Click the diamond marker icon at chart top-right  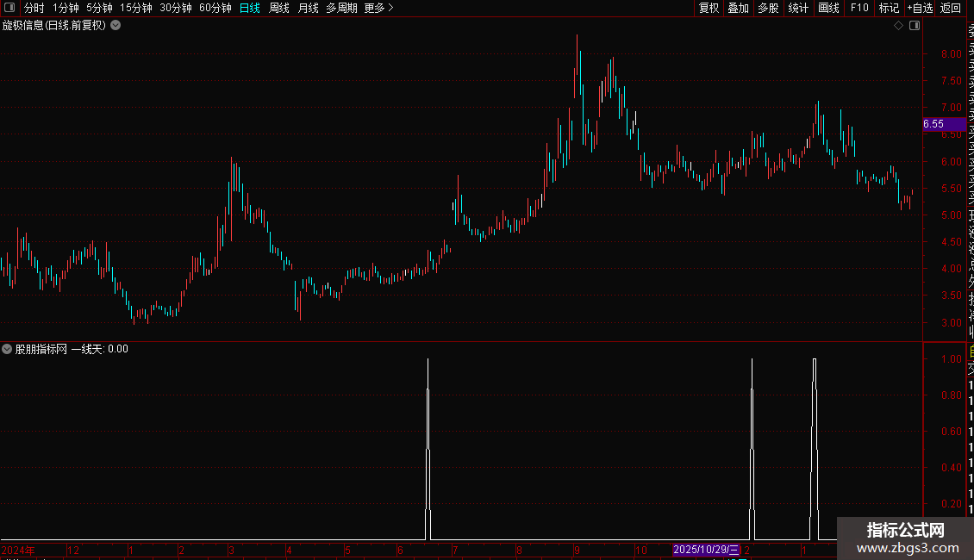pos(898,26)
